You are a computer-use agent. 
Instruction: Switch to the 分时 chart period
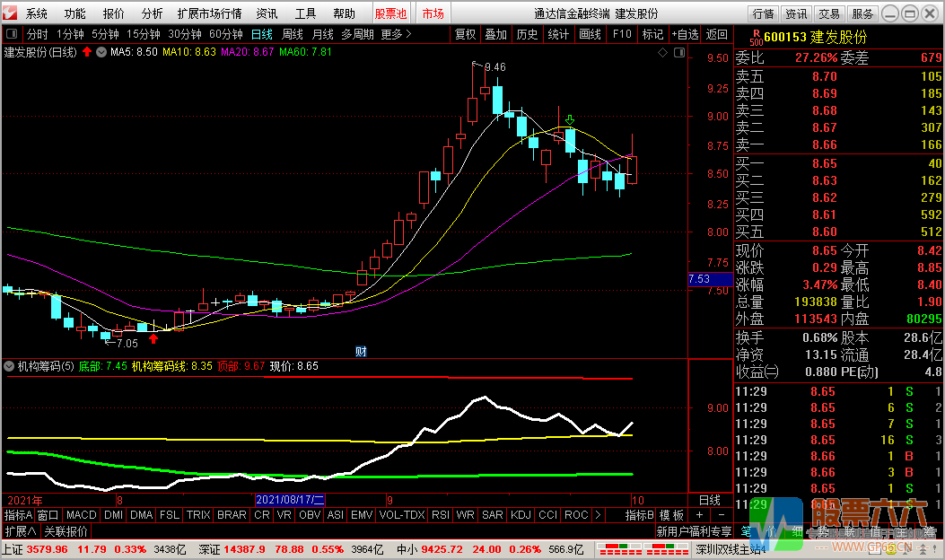click(x=37, y=34)
